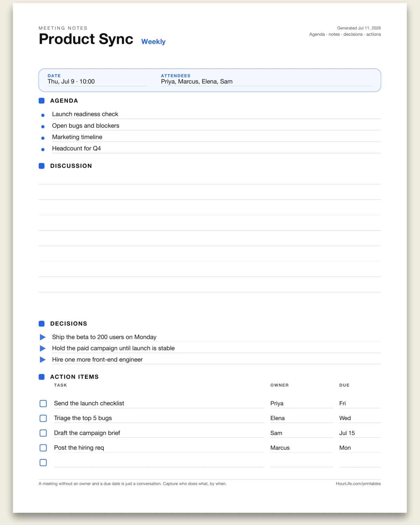The image size is (420, 525).
Task: Click the footer note about meetings without an owner
Action: click(133, 484)
